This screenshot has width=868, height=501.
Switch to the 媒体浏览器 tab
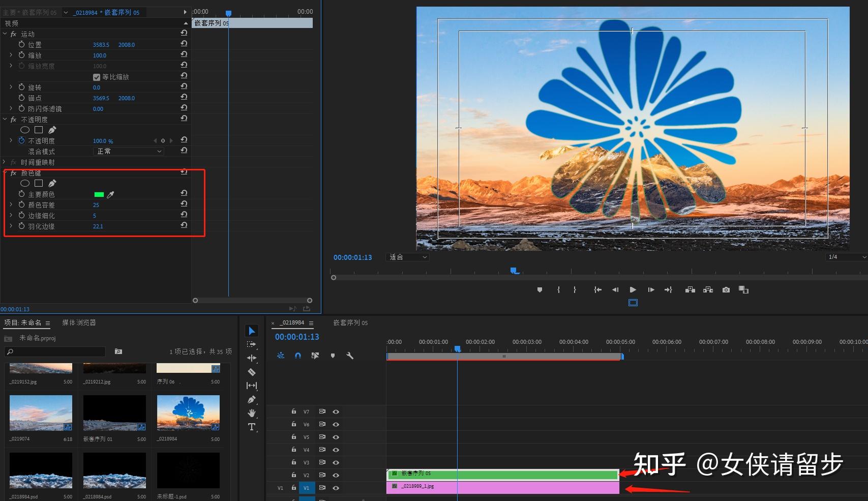point(79,322)
